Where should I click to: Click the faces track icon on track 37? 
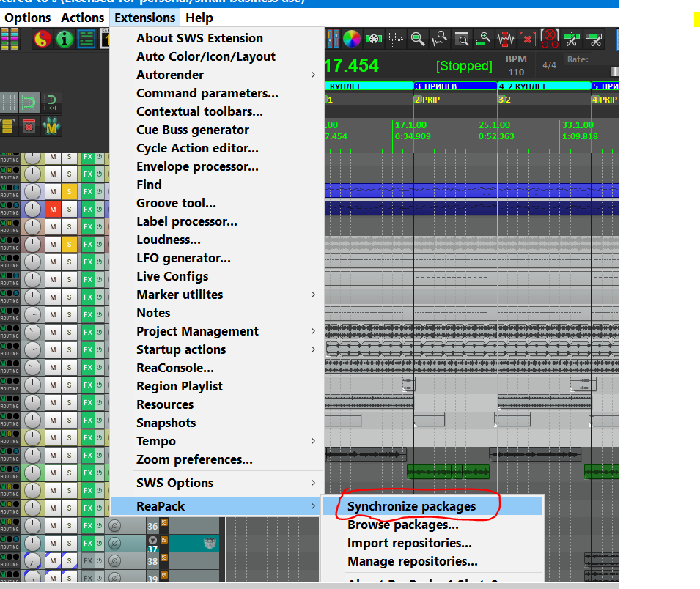[x=210, y=543]
